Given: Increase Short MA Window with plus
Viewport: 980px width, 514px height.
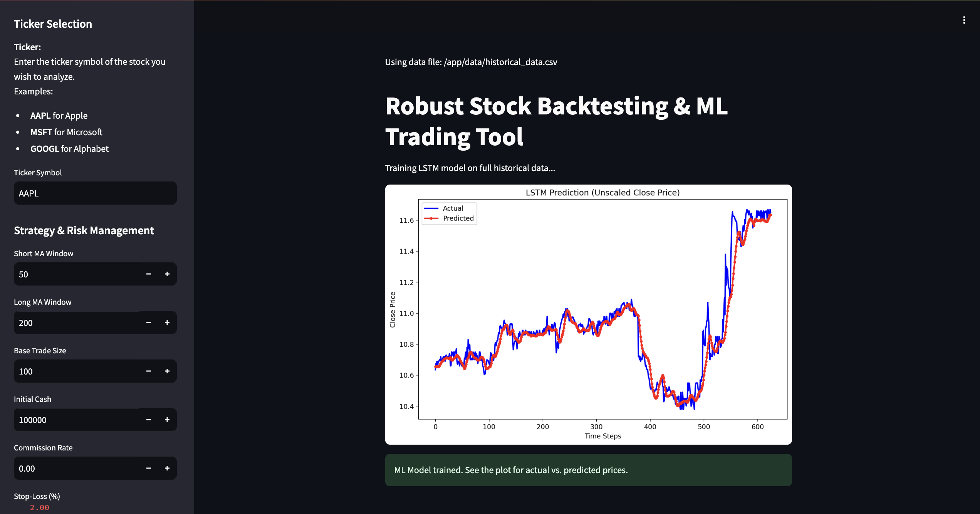Looking at the screenshot, I should (x=167, y=274).
